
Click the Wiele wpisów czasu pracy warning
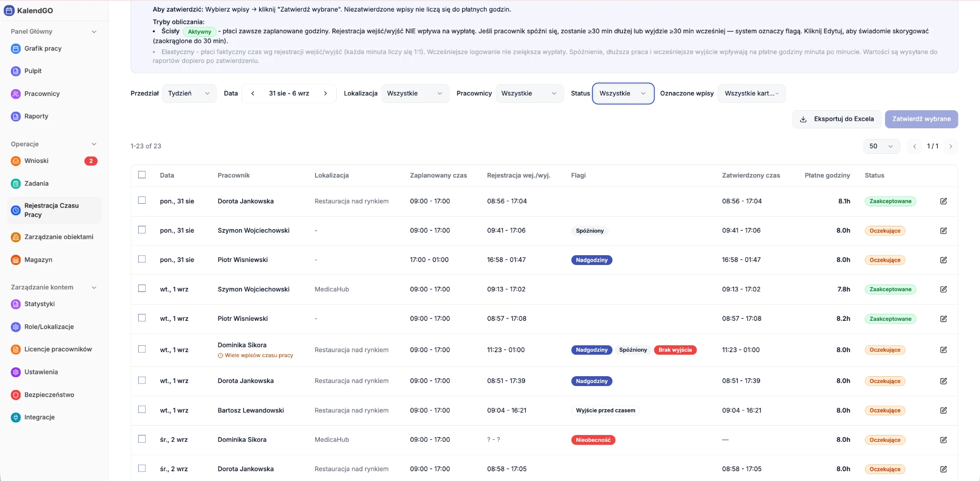click(255, 356)
